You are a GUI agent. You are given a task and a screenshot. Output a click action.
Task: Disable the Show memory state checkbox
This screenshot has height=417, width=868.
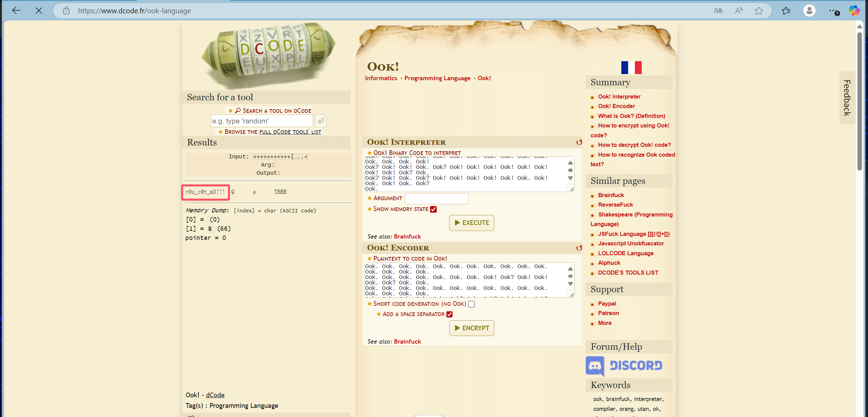click(x=433, y=209)
